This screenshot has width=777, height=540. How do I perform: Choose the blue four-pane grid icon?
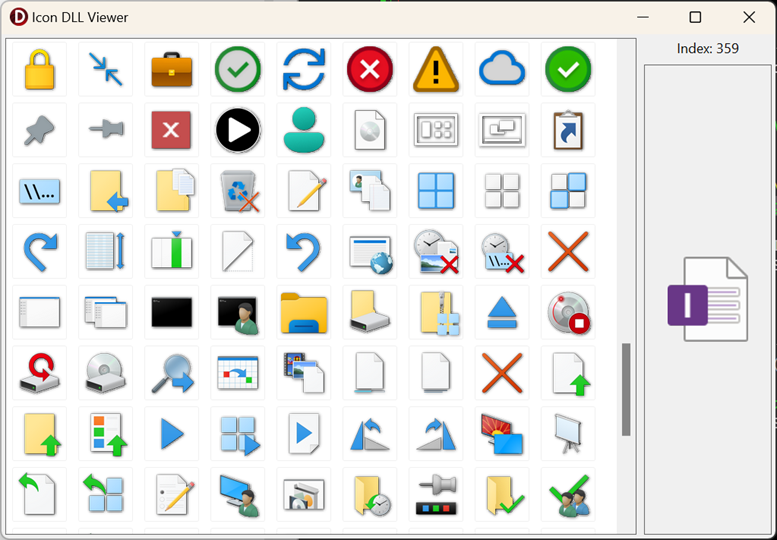[436, 191]
